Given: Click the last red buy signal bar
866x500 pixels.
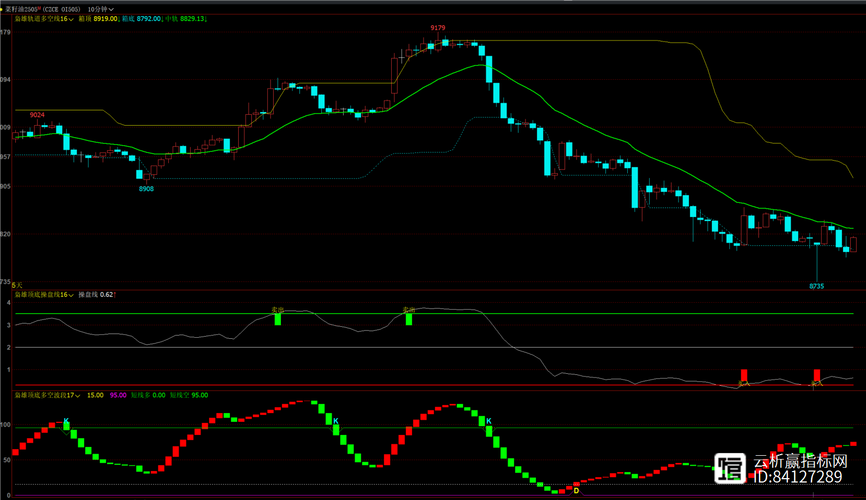Looking at the screenshot, I should pos(816,376).
